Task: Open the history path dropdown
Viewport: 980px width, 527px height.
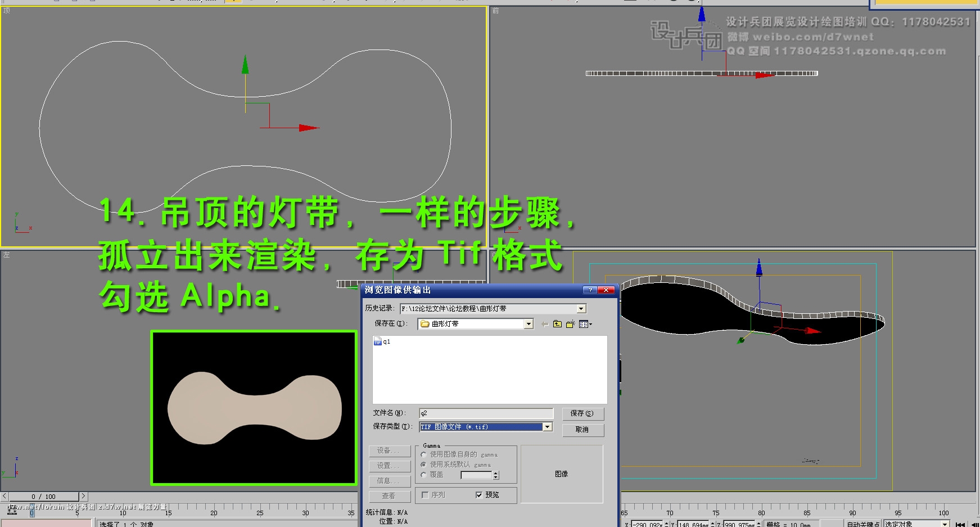Action: point(581,309)
